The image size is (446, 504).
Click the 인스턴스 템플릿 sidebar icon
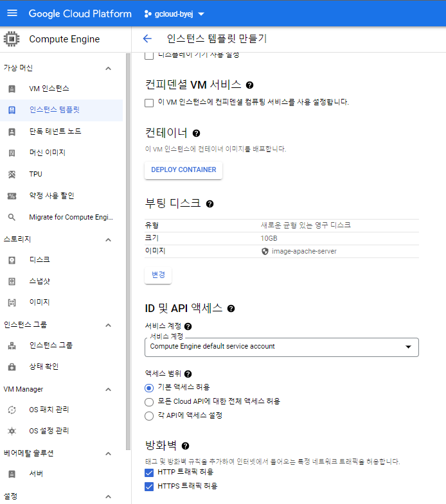pos(12,110)
